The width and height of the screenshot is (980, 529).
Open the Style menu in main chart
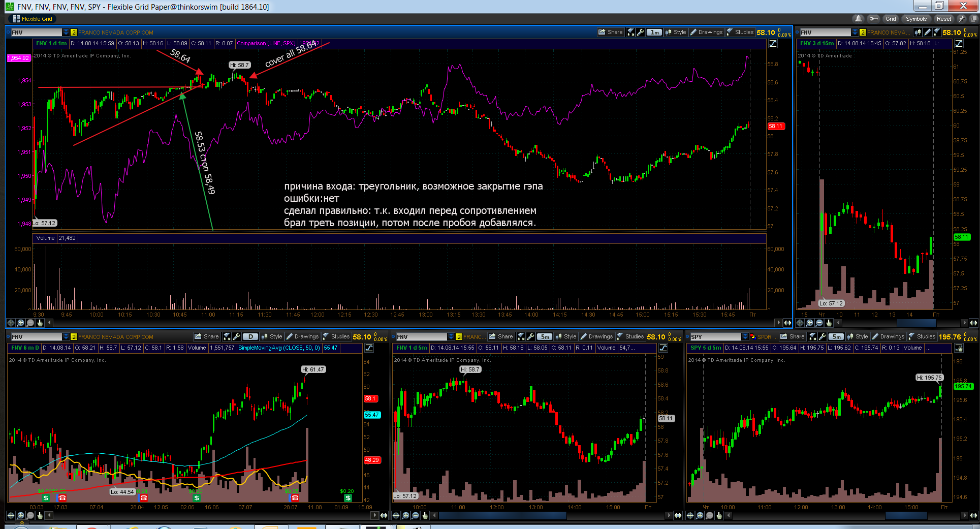[676, 32]
